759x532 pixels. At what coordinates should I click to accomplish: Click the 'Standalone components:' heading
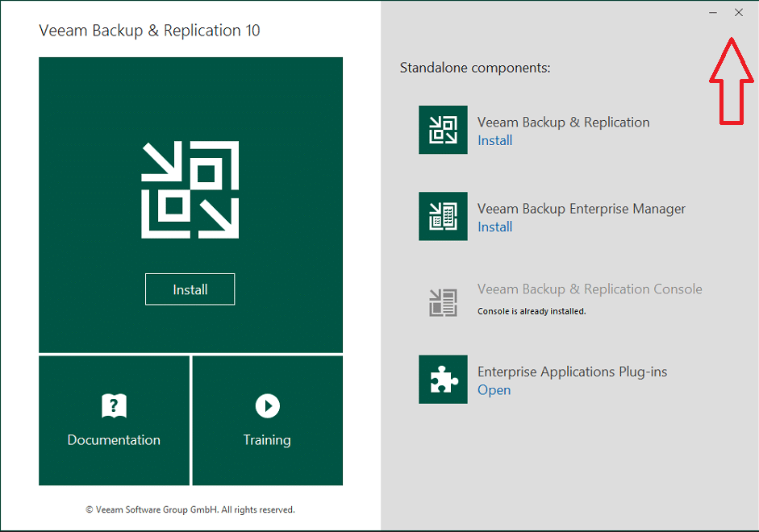tap(475, 68)
